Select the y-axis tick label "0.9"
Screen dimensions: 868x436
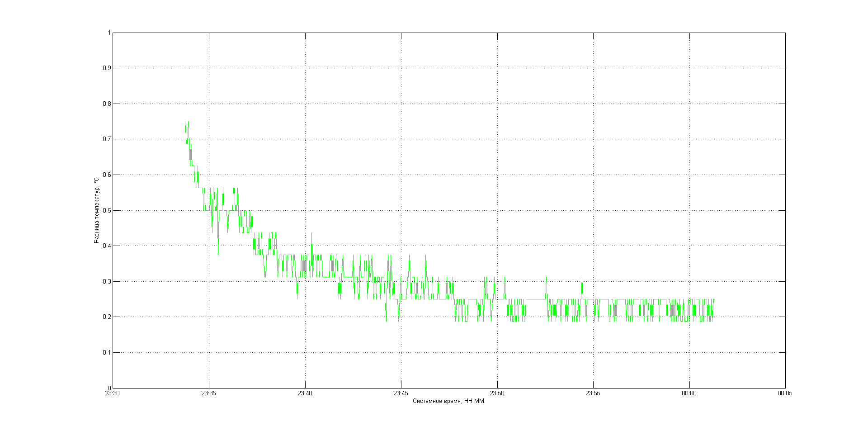(106, 68)
